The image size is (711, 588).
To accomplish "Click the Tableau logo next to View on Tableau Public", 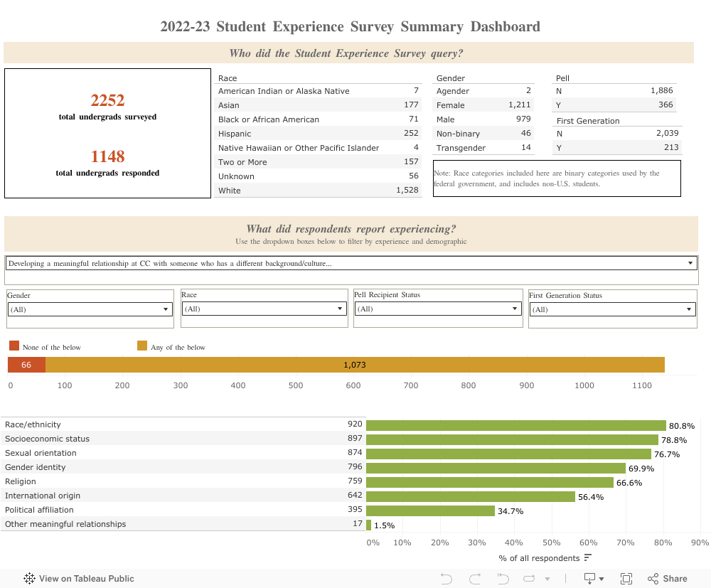I will [x=29, y=578].
